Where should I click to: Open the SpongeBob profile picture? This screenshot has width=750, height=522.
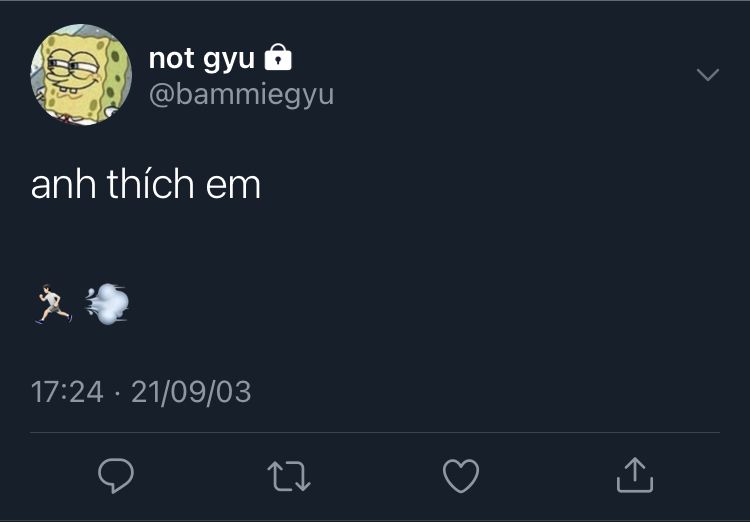coord(81,75)
